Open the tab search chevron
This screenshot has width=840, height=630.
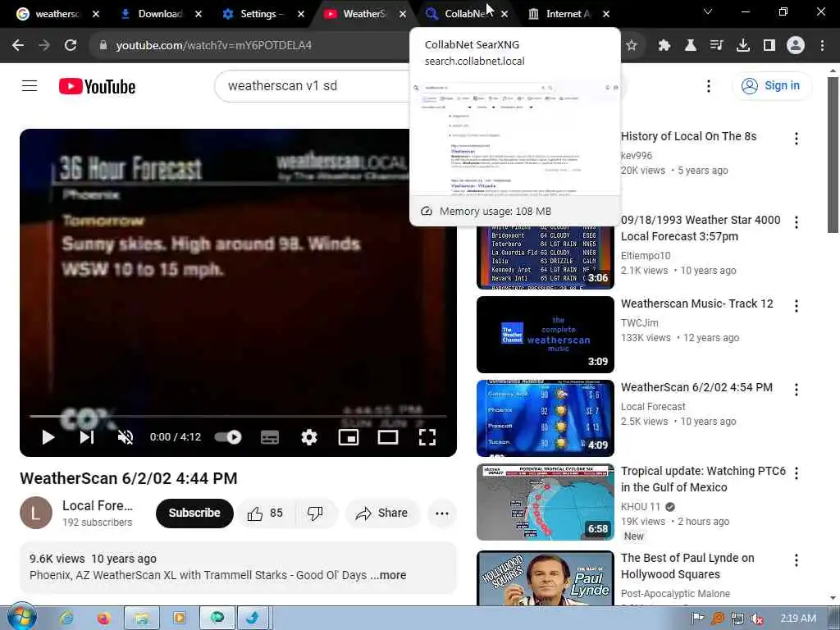pyautogui.click(x=708, y=11)
